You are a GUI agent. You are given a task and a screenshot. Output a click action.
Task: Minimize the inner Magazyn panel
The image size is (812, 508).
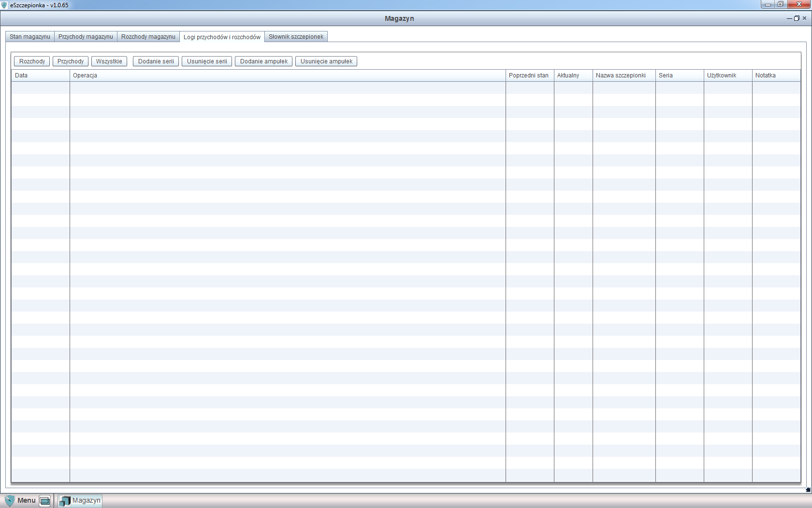point(789,18)
